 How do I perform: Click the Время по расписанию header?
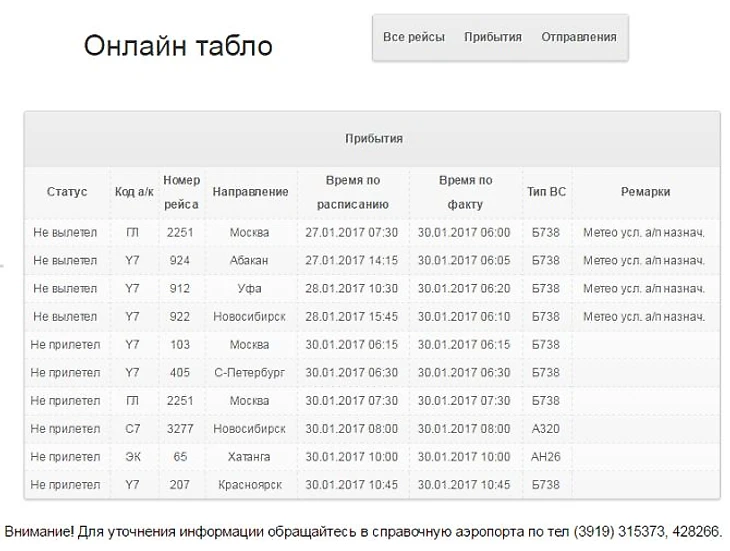(x=352, y=192)
